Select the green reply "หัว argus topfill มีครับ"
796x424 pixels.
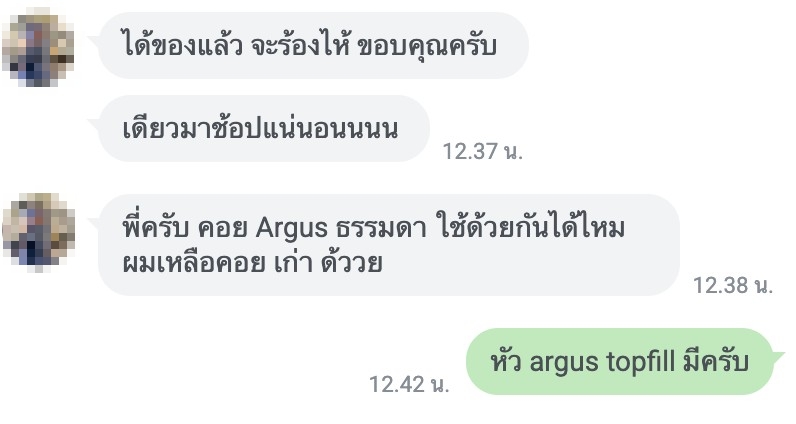point(619,362)
